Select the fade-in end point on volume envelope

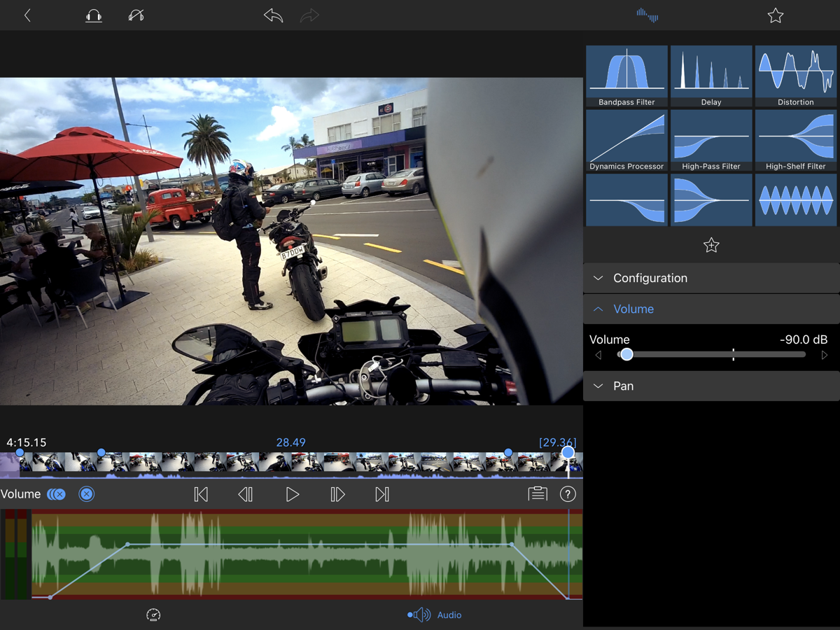point(127,544)
